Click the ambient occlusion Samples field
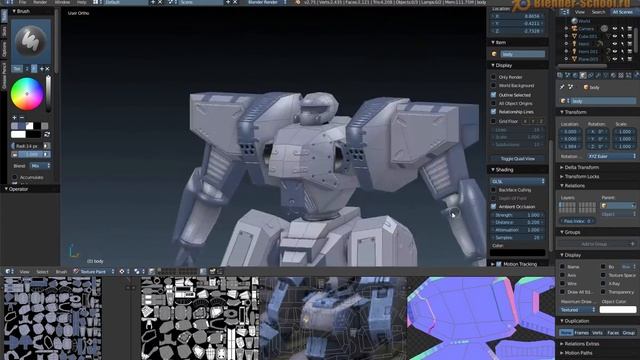 click(x=518, y=237)
